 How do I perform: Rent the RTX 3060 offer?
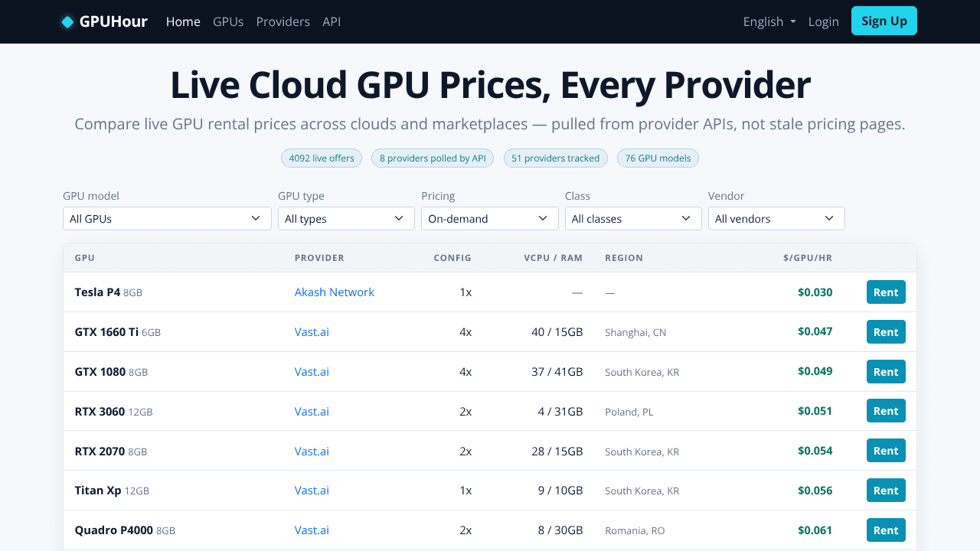[886, 411]
